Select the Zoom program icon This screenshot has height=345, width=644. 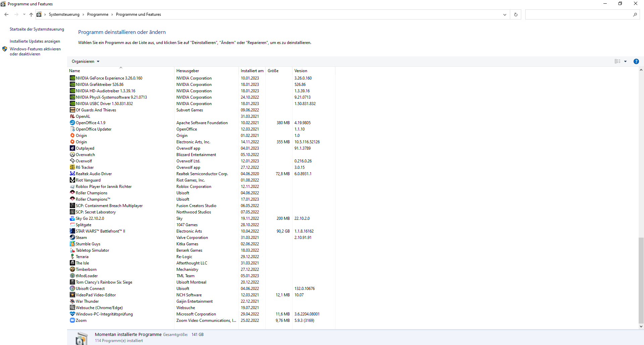72,320
